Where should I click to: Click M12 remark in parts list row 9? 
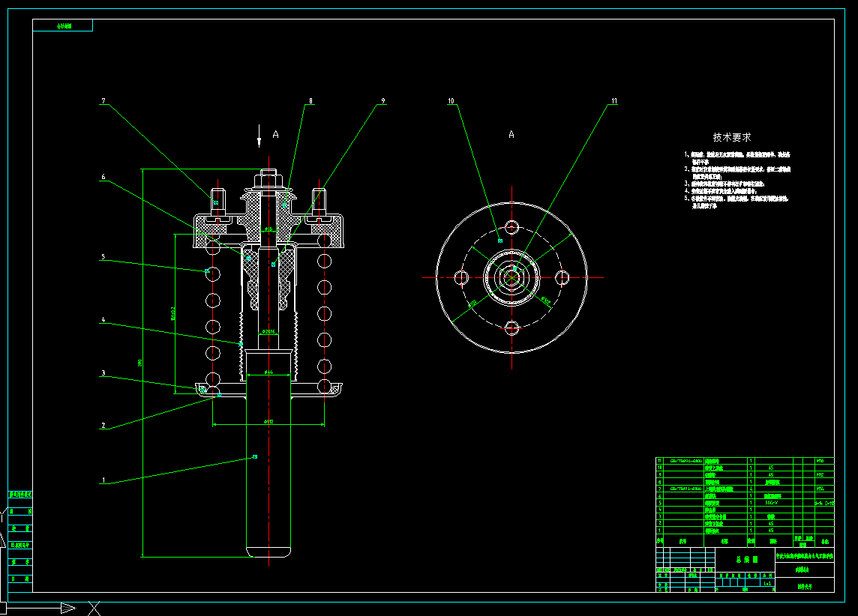tap(820, 474)
